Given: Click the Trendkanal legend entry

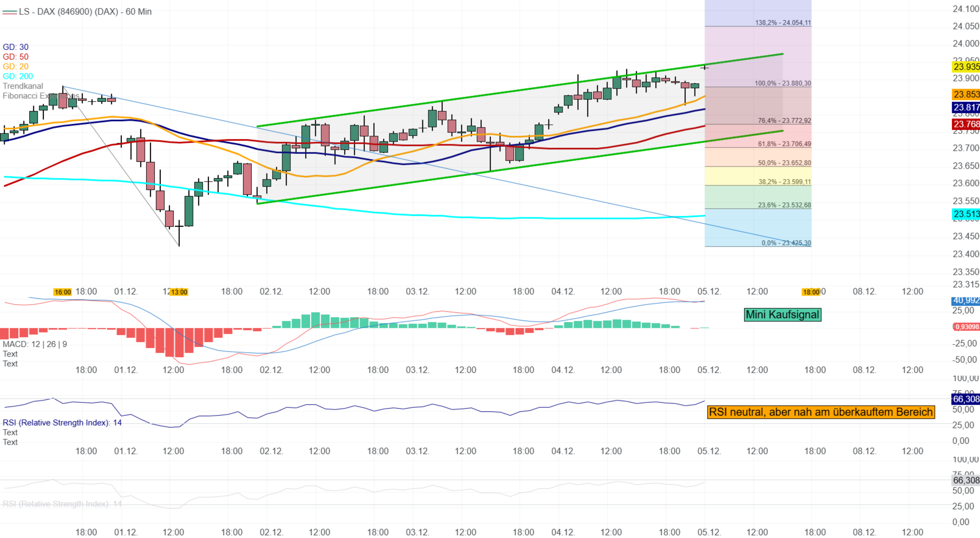Looking at the screenshot, I should 23,86.
